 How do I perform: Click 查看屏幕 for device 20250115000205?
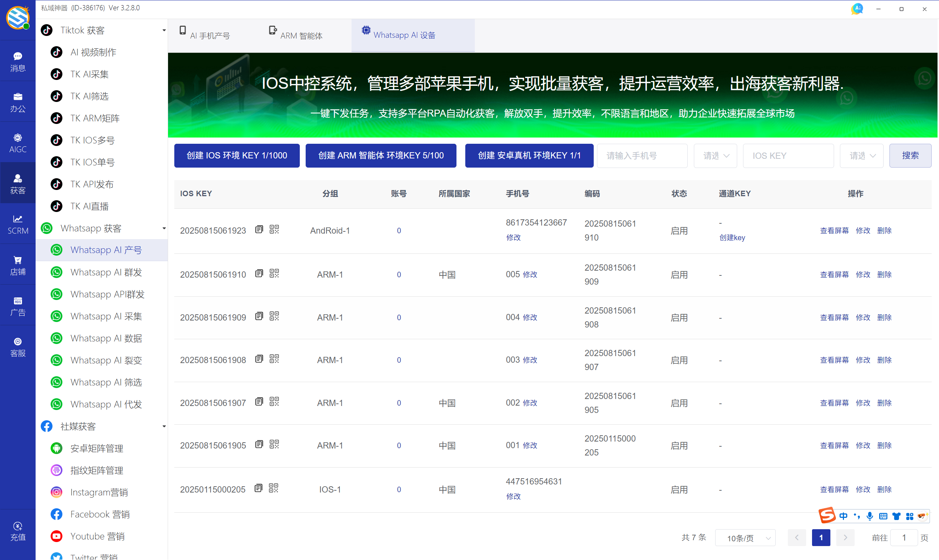(834, 489)
